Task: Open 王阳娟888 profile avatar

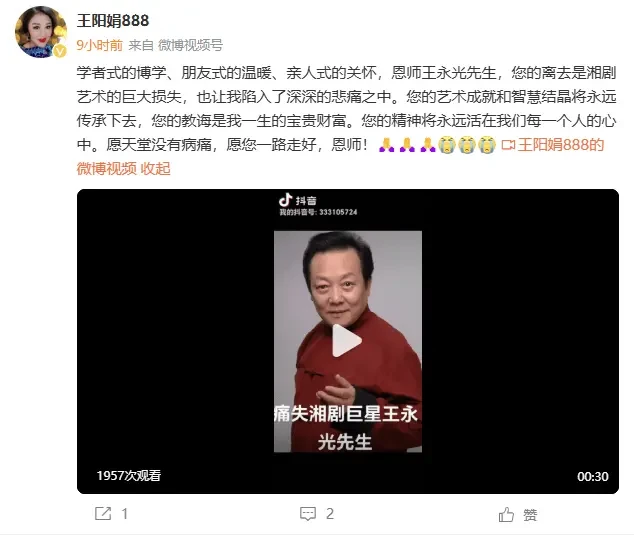Action: (x=41, y=32)
